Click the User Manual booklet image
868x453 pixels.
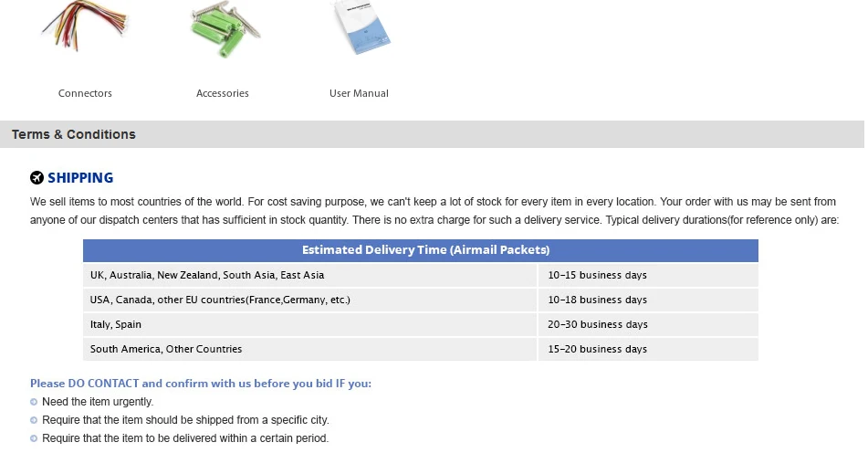361,27
